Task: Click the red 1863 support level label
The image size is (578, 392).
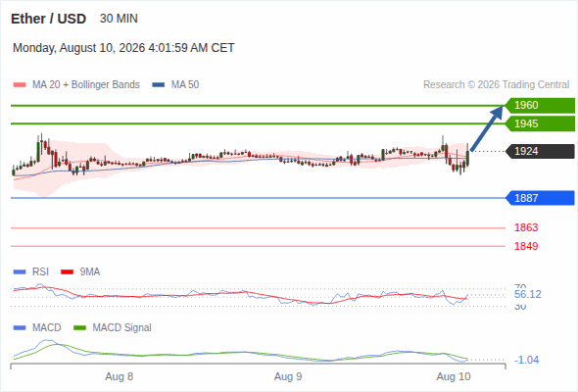Action: [526, 227]
